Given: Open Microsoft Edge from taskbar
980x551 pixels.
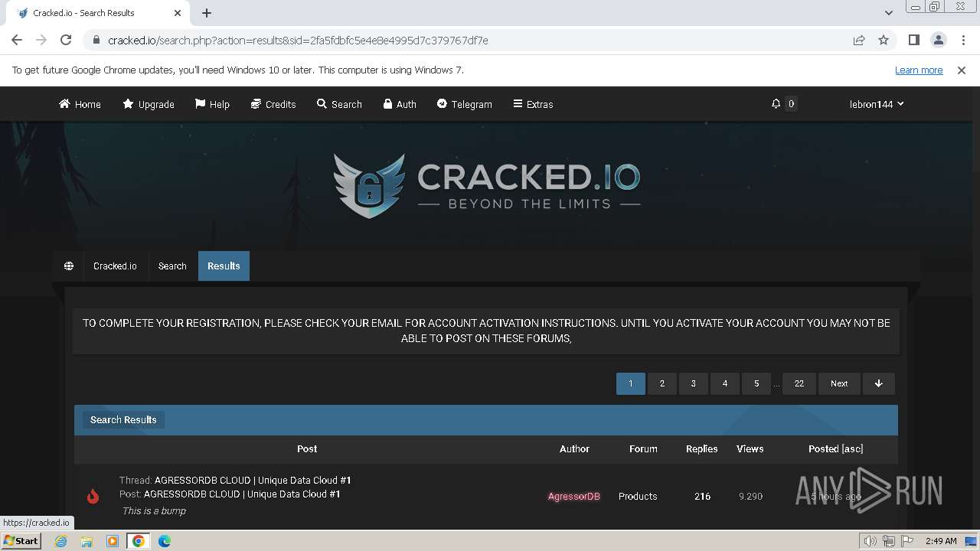Looking at the screenshot, I should (x=165, y=541).
